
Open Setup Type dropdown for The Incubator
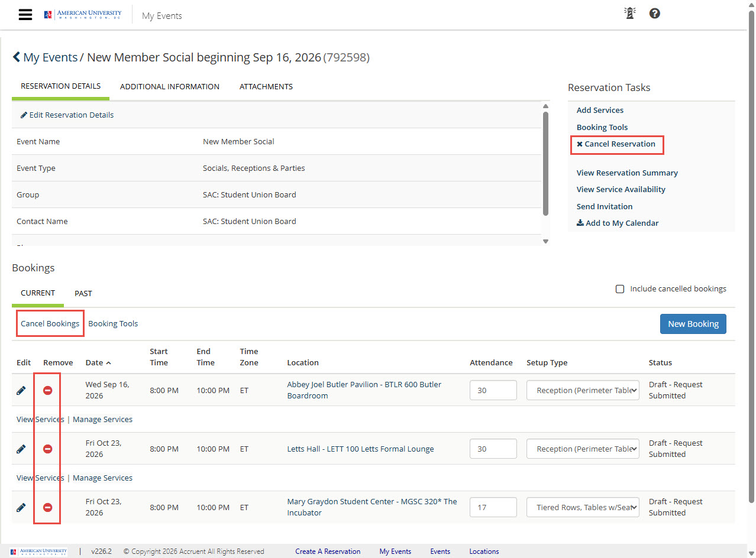click(x=583, y=507)
